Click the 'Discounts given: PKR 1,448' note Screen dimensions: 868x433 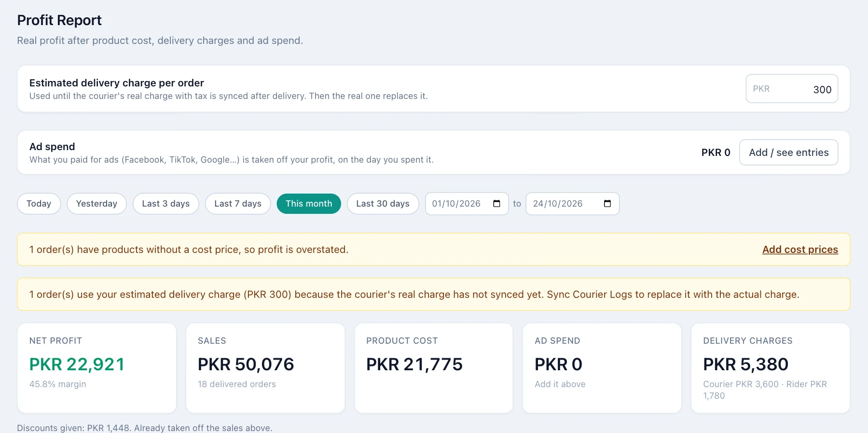[x=145, y=428]
